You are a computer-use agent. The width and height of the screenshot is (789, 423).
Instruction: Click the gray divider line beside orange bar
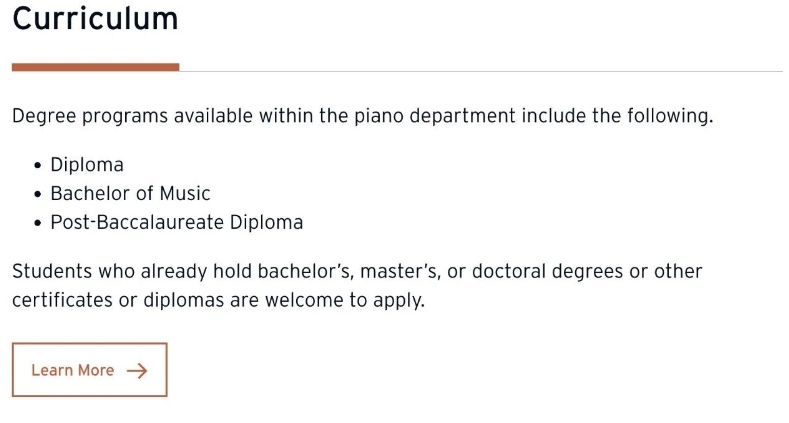tap(481, 71)
